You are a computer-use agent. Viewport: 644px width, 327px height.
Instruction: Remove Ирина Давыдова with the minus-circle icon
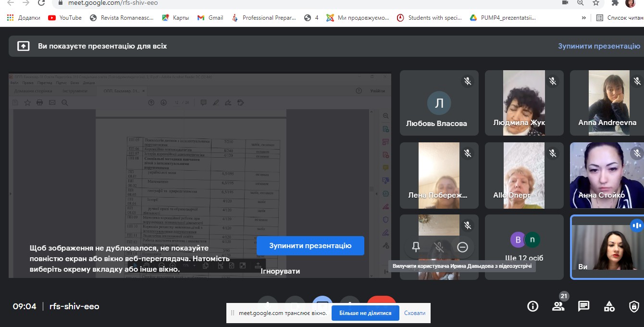[462, 247]
